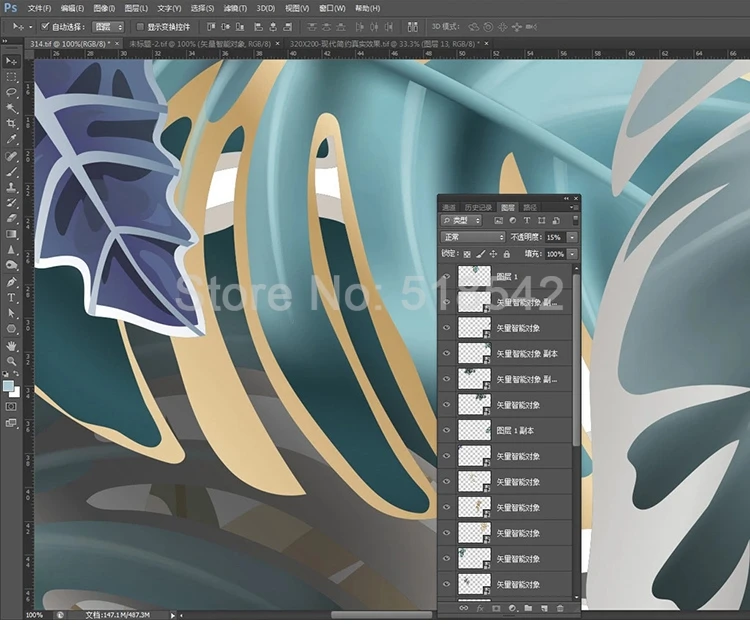Activate the Hand tool

(11, 345)
